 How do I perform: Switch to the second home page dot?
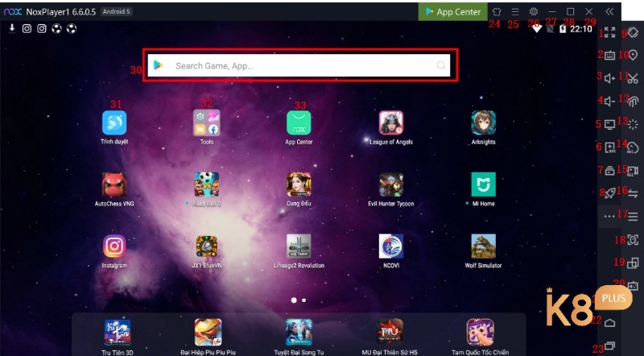(304, 300)
